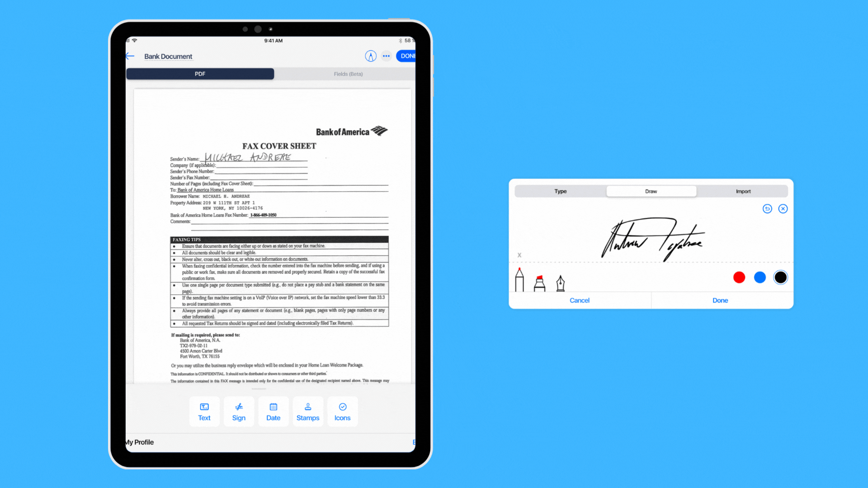Click Cancel to discard signature
Viewport: 868px width, 488px height.
pyautogui.click(x=579, y=300)
